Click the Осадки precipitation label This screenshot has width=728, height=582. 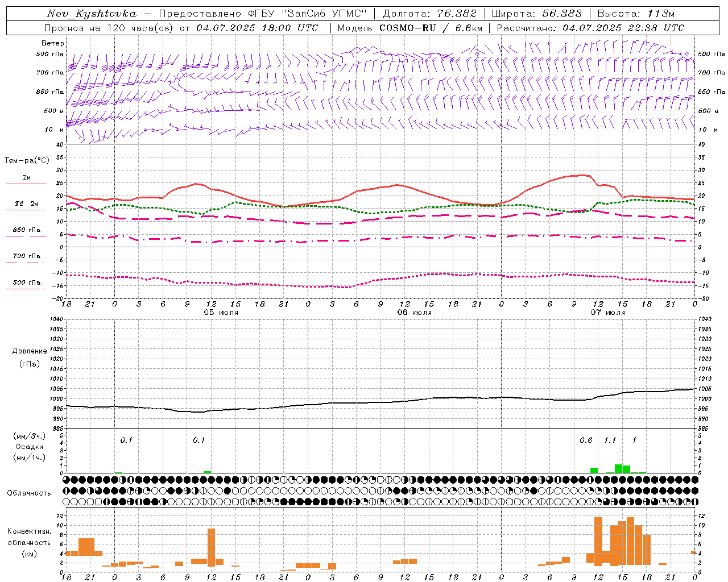pyautogui.click(x=30, y=447)
